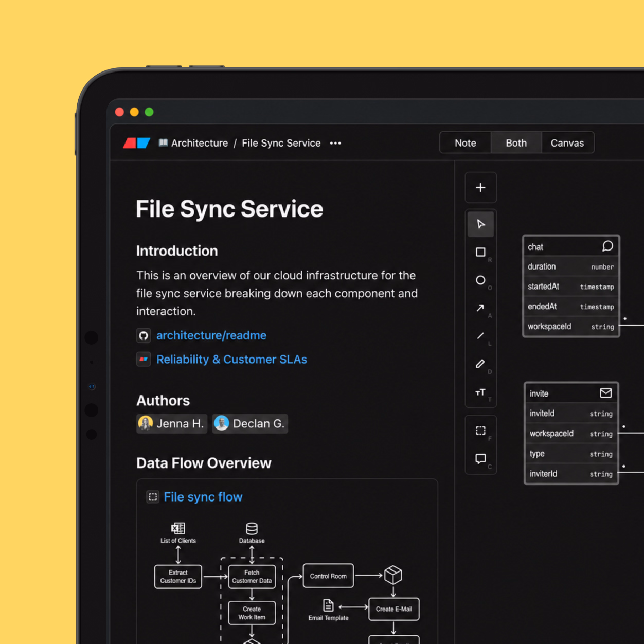Select the Frame tool
This screenshot has height=644, width=644.
point(480,431)
